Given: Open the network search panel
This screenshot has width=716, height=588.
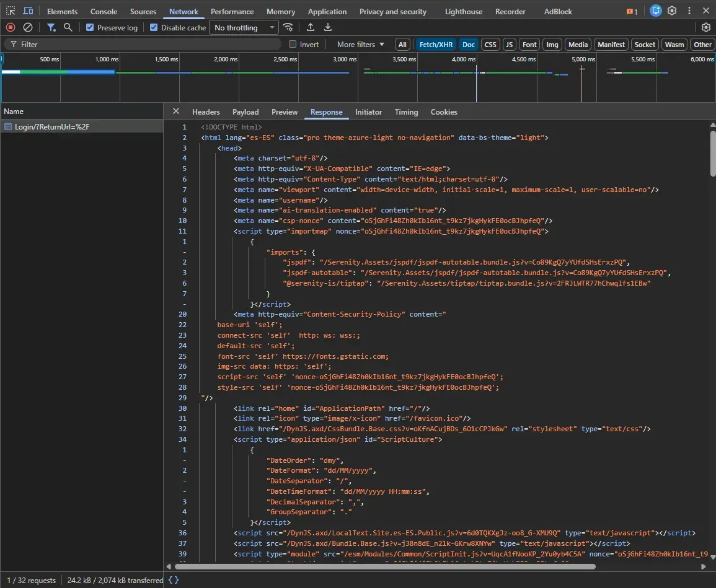Looking at the screenshot, I should pyautogui.click(x=68, y=27).
